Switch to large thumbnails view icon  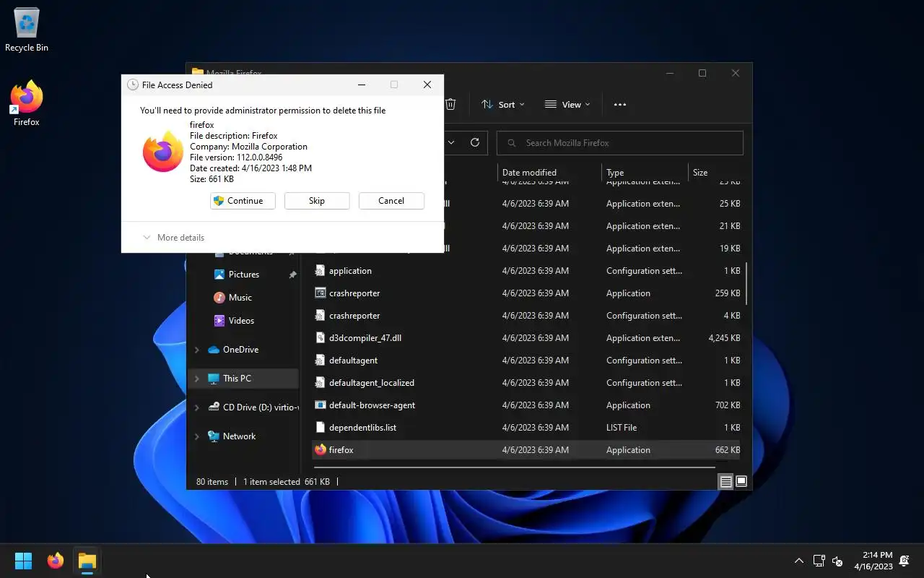coord(741,481)
